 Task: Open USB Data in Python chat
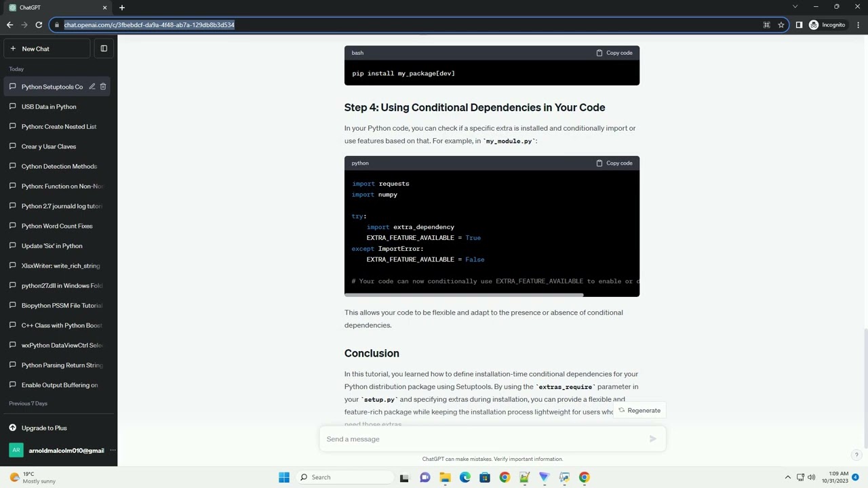(x=57, y=106)
